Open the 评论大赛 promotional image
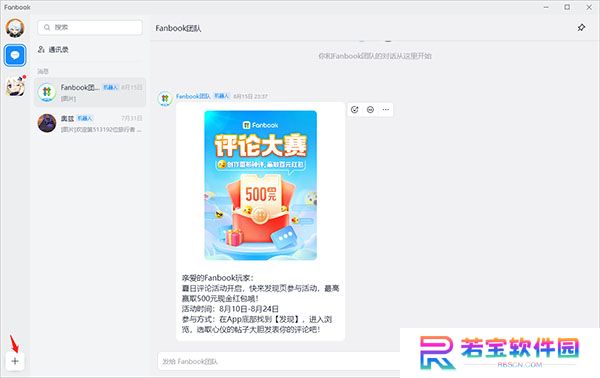This screenshot has width=600, height=378. coord(261,185)
